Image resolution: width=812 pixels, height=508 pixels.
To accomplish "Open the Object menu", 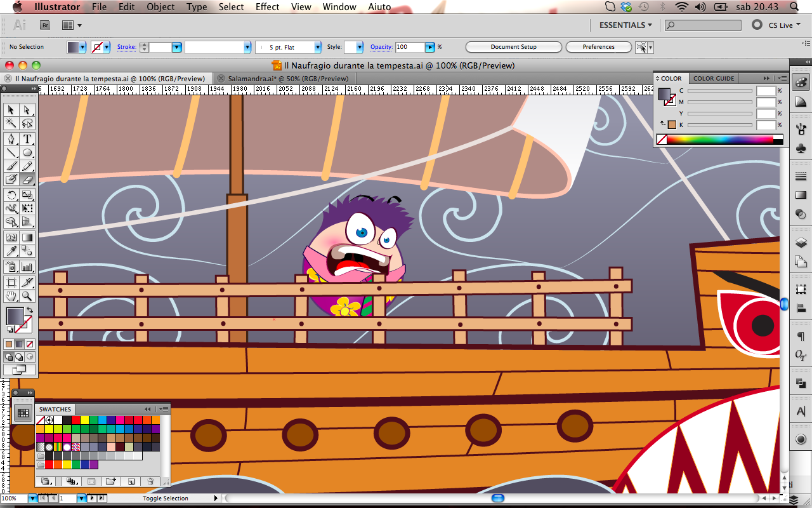I will 160,7.
